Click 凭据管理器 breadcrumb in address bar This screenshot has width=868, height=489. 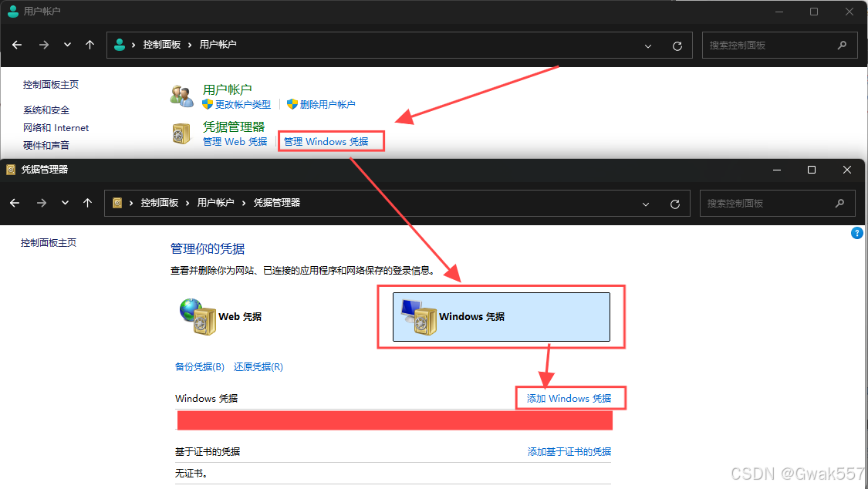pos(277,203)
